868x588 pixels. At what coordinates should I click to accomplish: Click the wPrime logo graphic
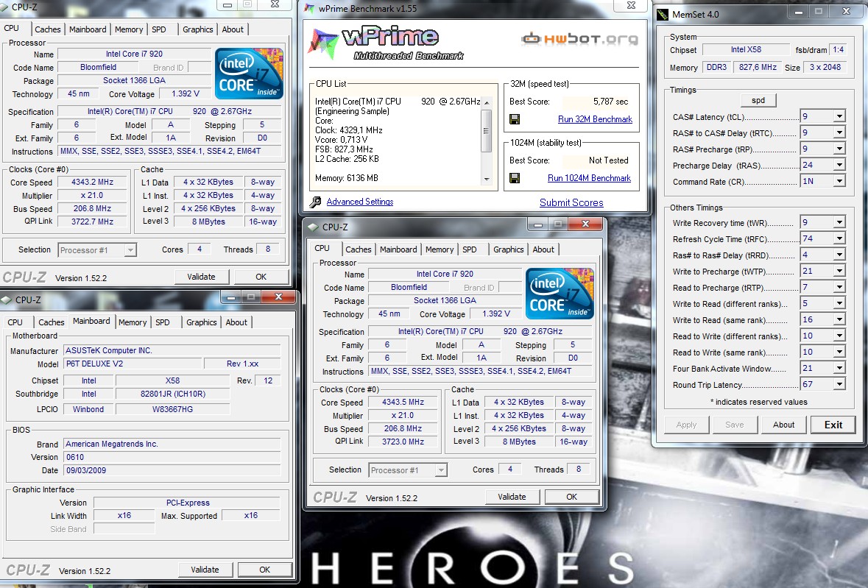387,43
